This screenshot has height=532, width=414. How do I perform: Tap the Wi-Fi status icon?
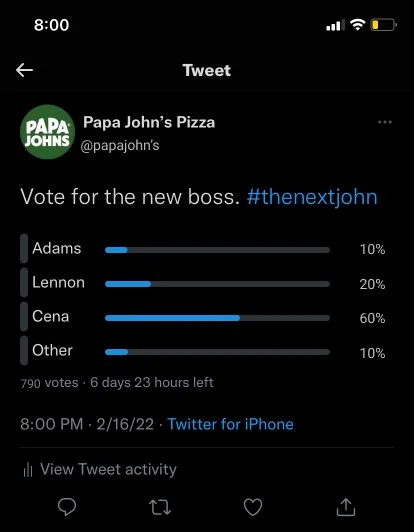click(x=357, y=25)
